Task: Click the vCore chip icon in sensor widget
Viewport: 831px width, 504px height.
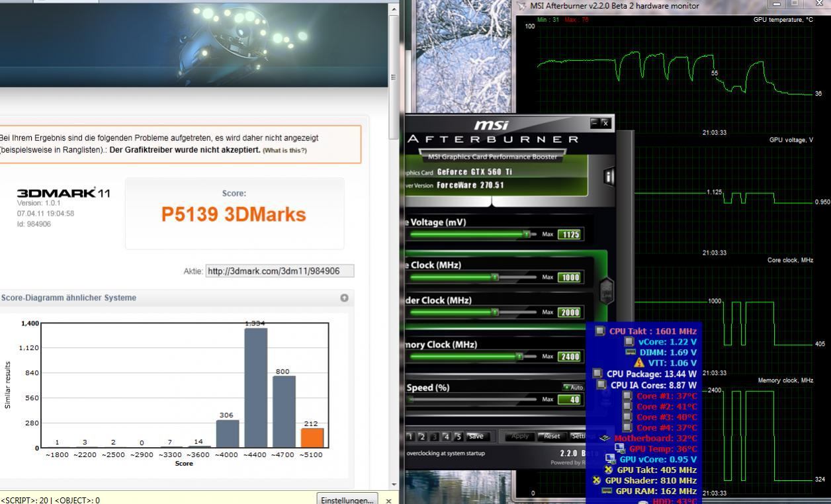Action: pyautogui.click(x=629, y=341)
